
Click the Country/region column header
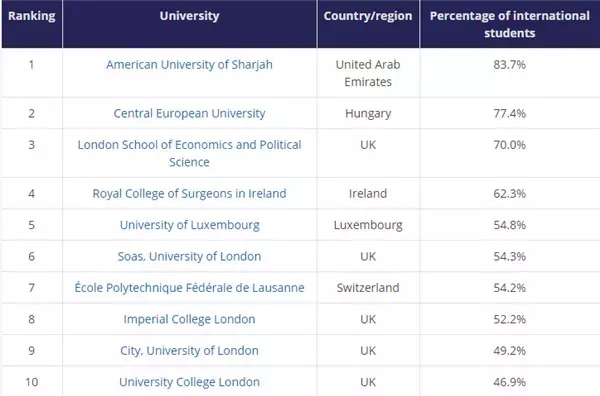click(x=368, y=16)
